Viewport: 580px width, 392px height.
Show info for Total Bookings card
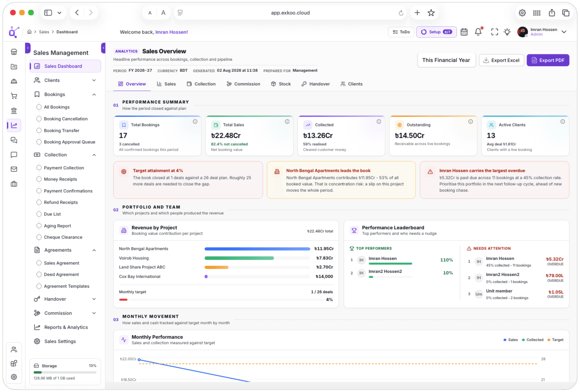pyautogui.click(x=195, y=122)
